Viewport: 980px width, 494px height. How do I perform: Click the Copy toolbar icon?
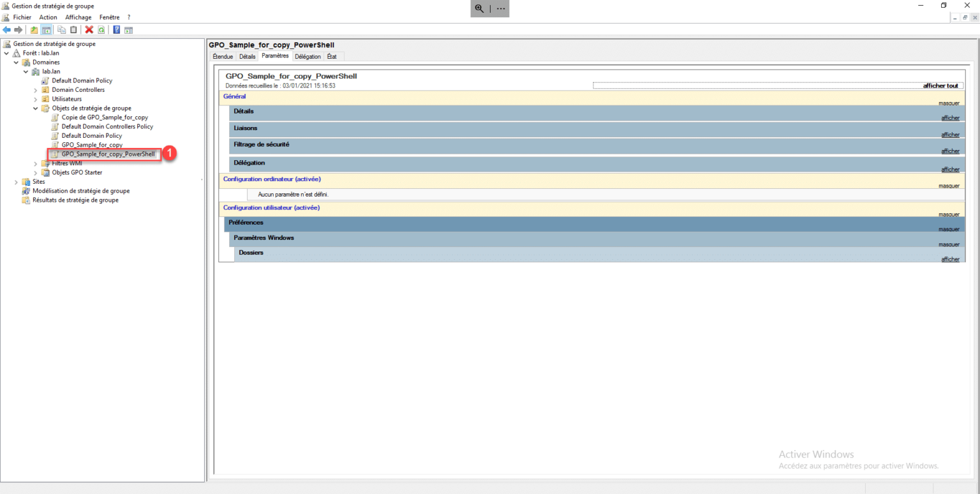[x=62, y=30]
